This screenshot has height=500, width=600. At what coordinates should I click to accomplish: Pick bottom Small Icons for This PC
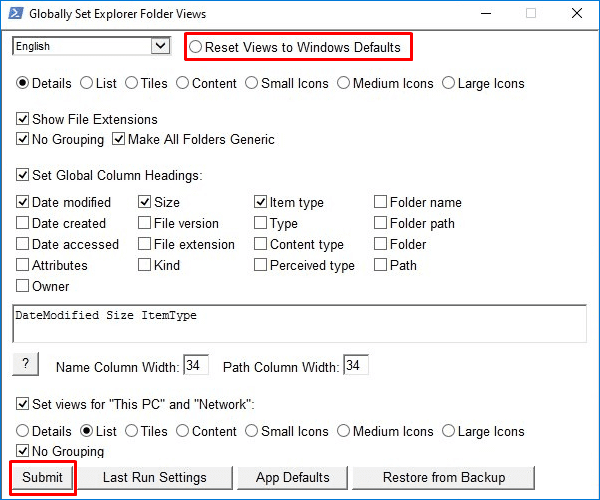[x=251, y=431]
